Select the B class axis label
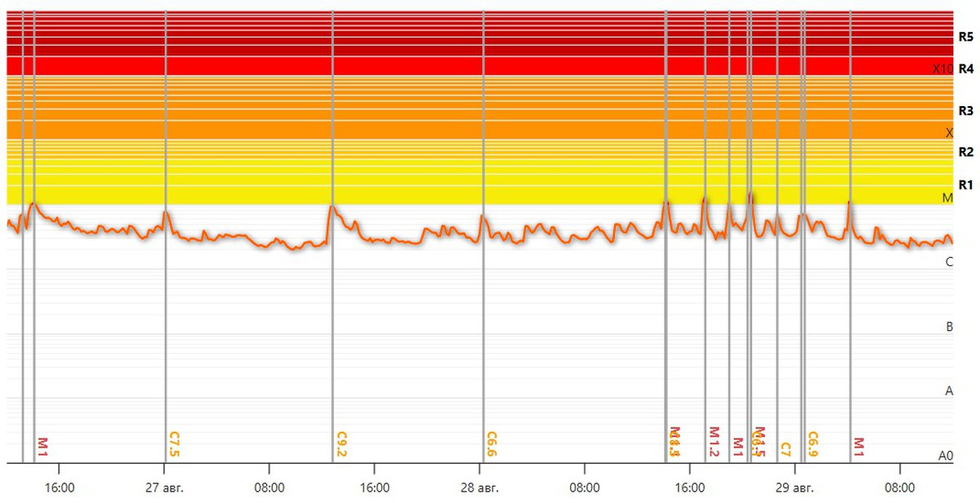The image size is (980, 503). pos(949,327)
